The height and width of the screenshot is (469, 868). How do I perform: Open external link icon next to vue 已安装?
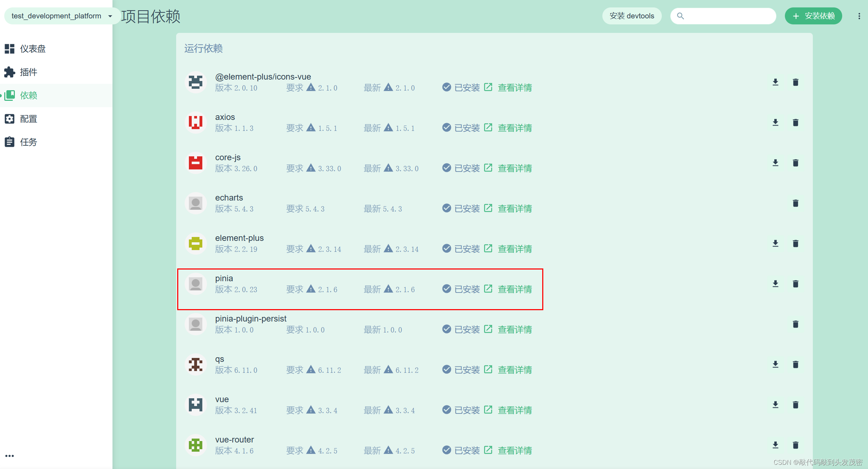[488, 410]
